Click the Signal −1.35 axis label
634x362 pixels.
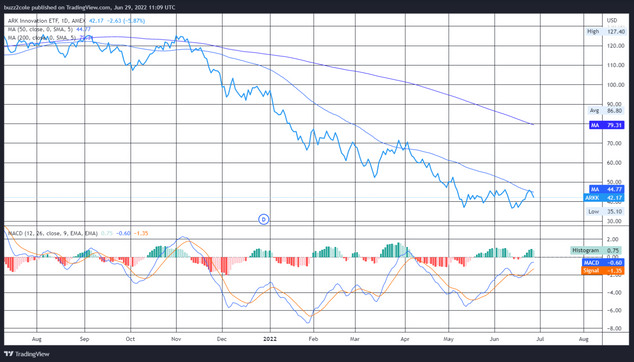[x=603, y=271]
